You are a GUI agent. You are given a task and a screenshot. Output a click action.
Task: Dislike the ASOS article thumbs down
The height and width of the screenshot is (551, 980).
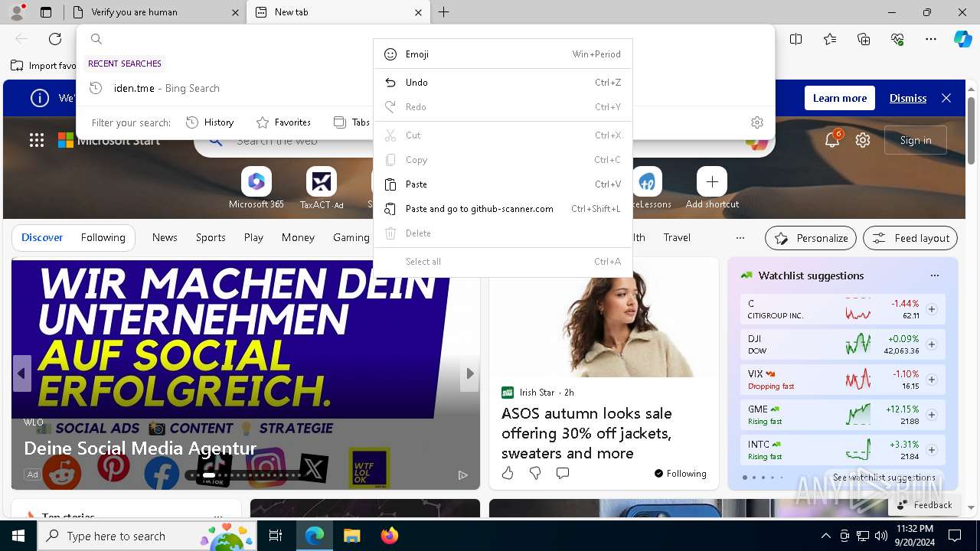[x=535, y=473]
